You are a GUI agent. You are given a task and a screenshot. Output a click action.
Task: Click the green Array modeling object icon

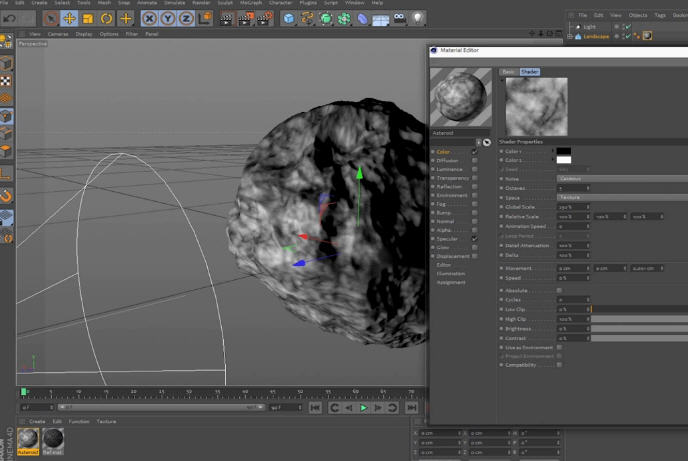coord(344,18)
